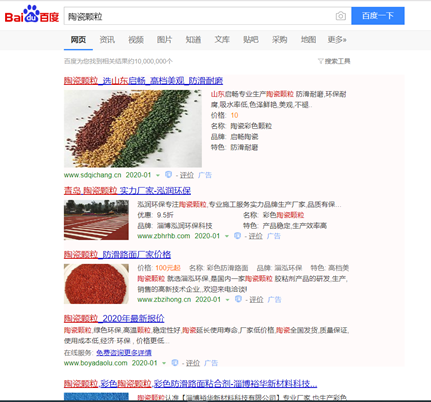Click the text 名称: 陶瓷彩色颗粒
This screenshot has height=402, width=431.
[241, 126]
